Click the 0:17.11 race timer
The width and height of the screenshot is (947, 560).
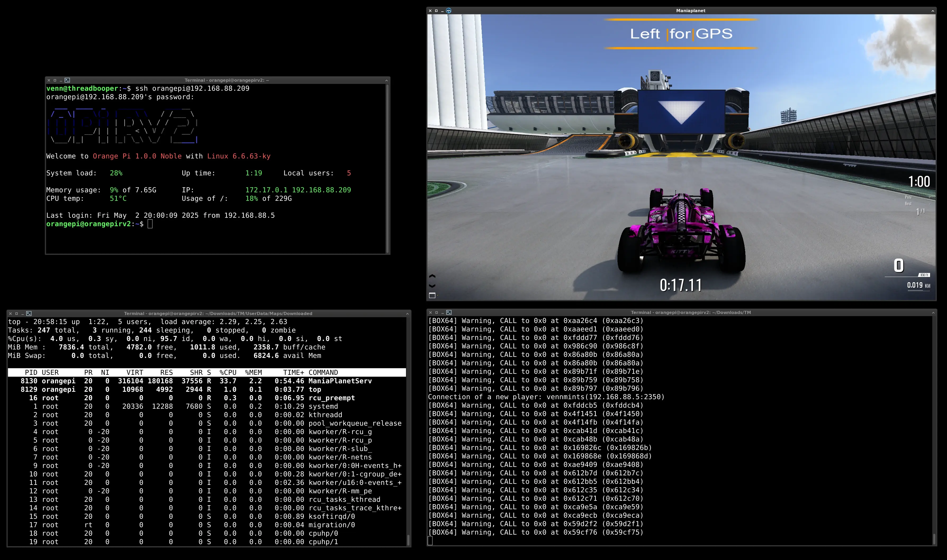coord(681,285)
